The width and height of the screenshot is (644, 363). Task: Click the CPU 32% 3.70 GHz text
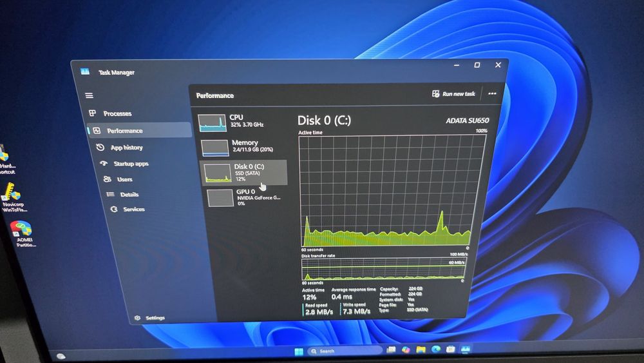point(247,124)
